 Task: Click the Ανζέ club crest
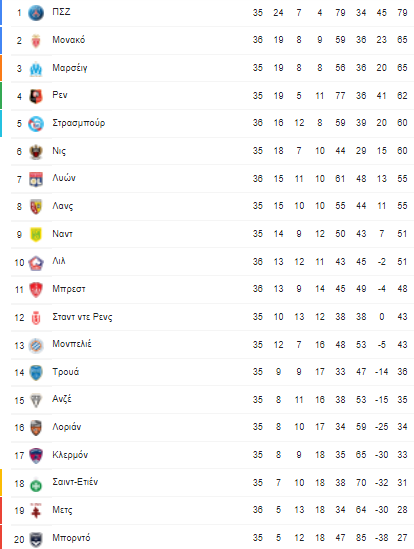tap(36, 400)
